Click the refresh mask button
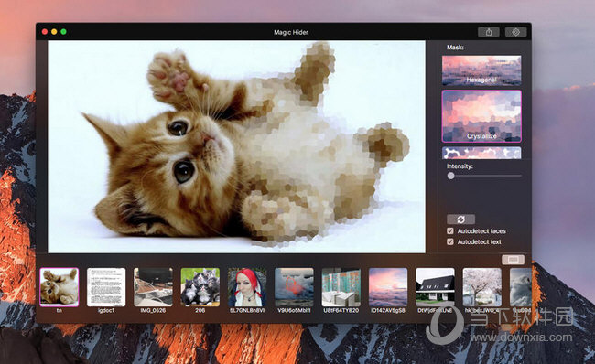The image size is (595, 364). [460, 219]
